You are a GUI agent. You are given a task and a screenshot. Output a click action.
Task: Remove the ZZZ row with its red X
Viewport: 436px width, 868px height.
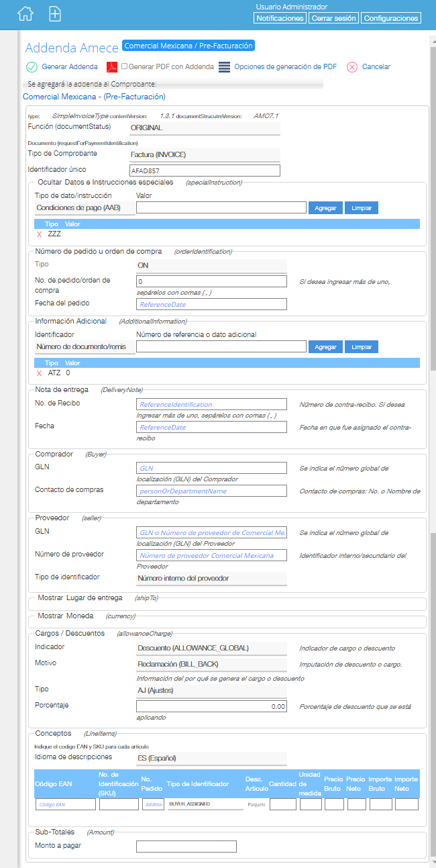pyautogui.click(x=40, y=234)
